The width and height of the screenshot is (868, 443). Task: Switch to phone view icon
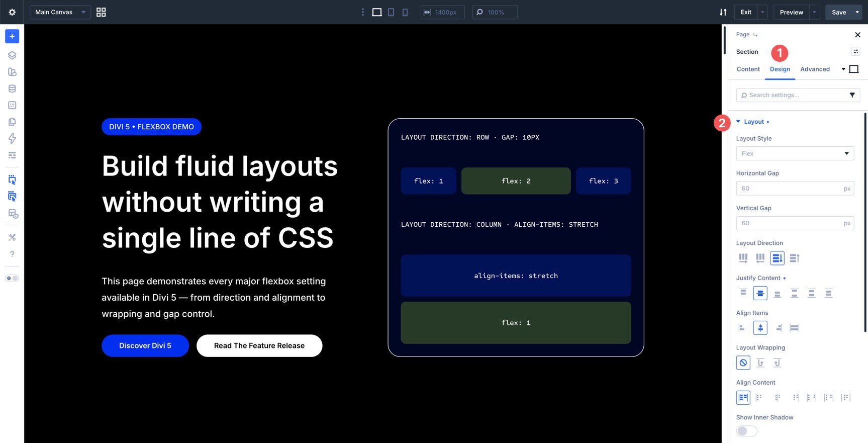point(405,12)
